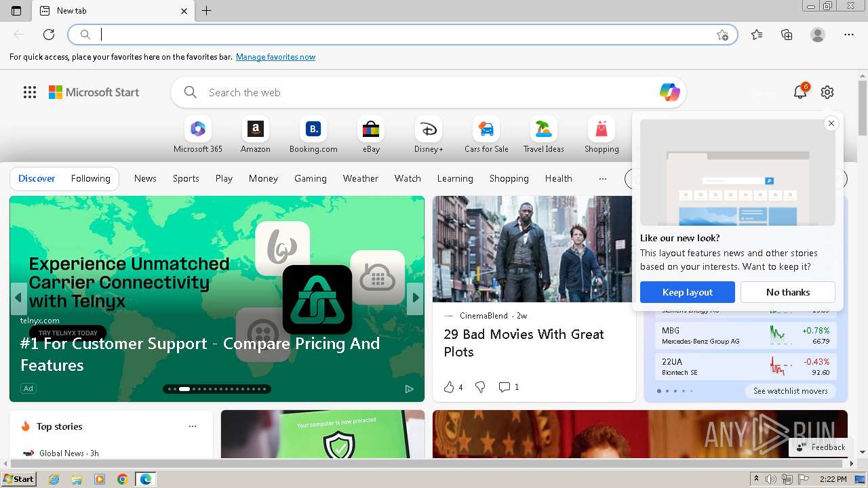
Task: Open the Learning category
Action: 455,179
